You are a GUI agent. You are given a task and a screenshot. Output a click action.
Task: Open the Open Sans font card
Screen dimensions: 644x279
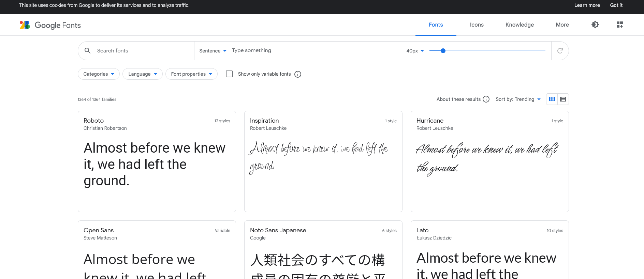coord(157,250)
